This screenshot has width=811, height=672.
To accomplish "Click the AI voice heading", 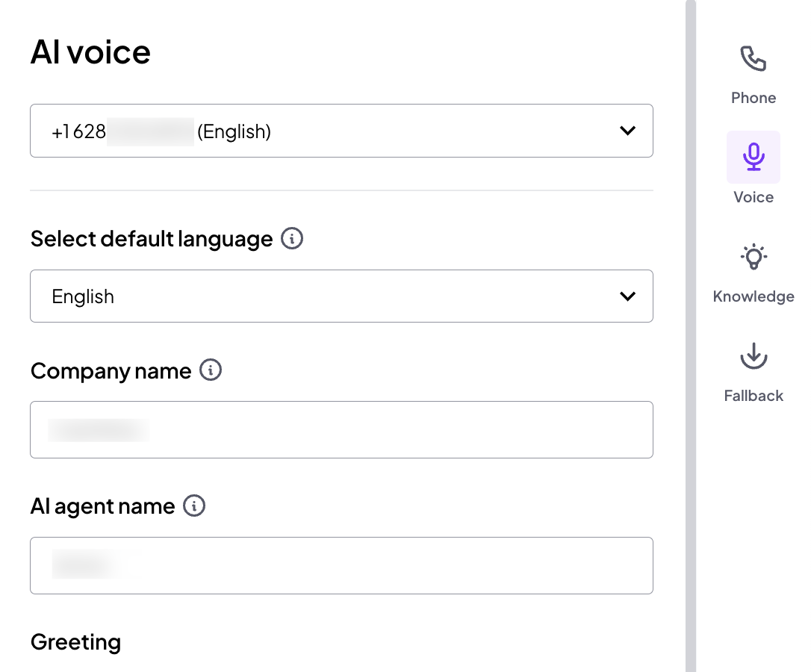I will (x=90, y=52).
